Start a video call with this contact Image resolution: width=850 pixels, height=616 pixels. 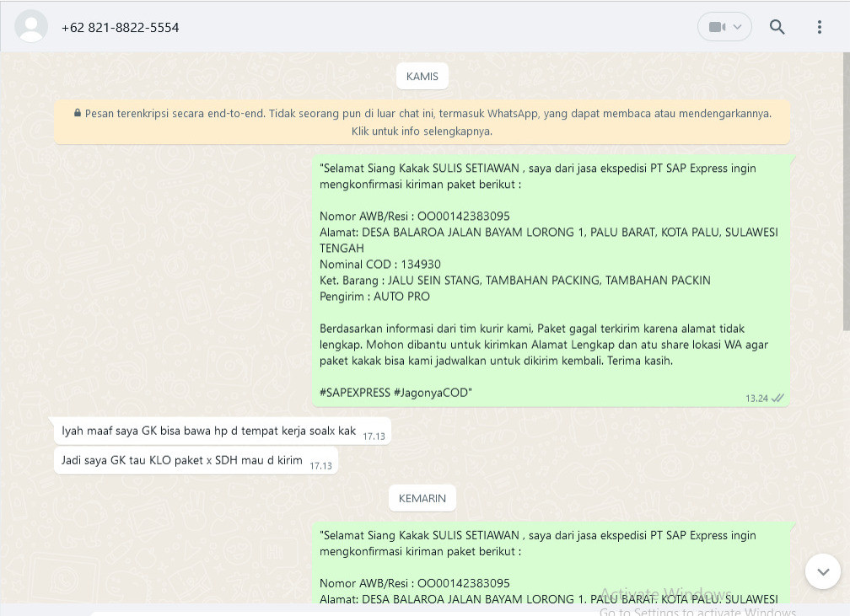coord(717,27)
